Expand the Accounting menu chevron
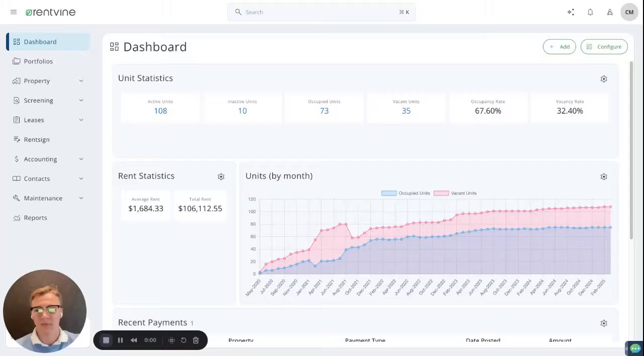The image size is (644, 356). tap(81, 159)
